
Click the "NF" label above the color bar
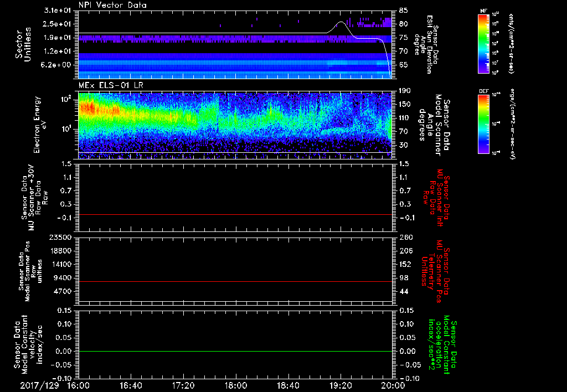point(483,11)
